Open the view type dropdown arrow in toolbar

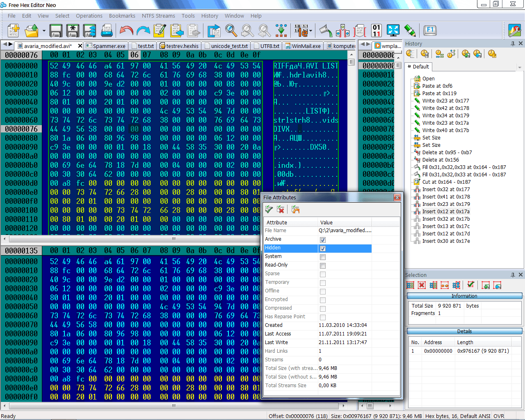click(x=310, y=31)
